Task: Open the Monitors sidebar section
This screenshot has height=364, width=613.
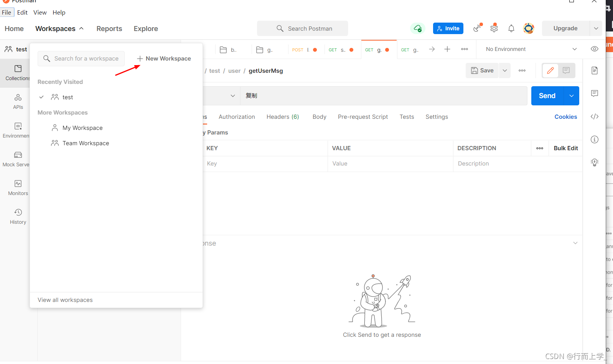Action: 18,188
